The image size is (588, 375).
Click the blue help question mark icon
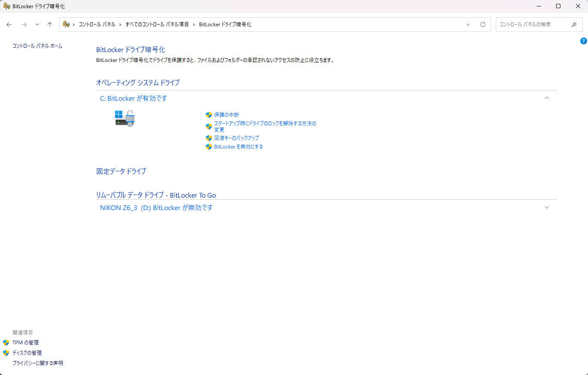[x=584, y=41]
